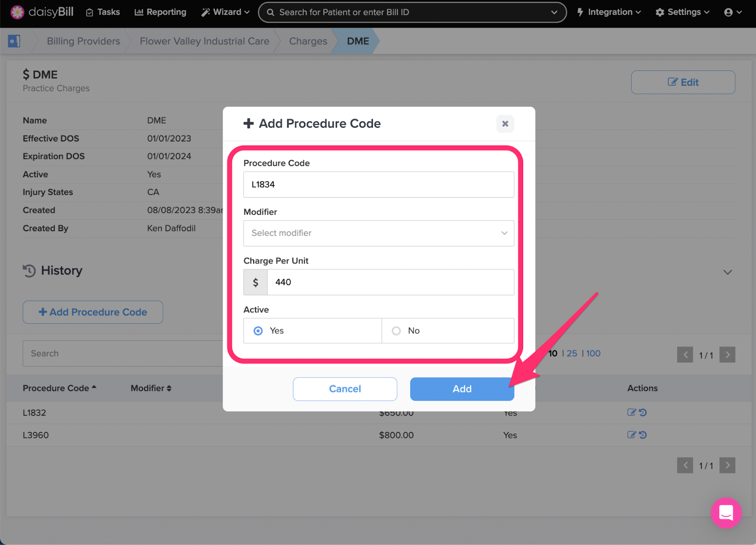Sort by Modifier column header
The image size is (756, 545).
[151, 388]
